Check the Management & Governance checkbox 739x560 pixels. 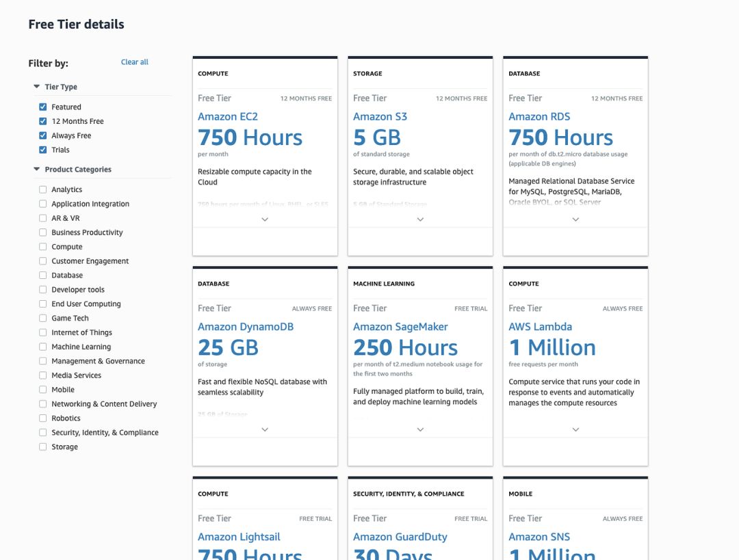tap(43, 361)
